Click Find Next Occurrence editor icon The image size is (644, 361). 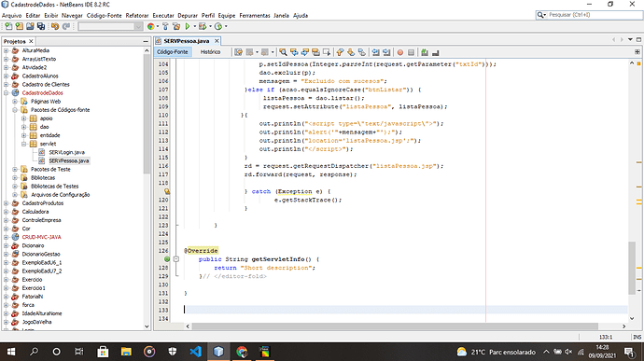click(305, 52)
